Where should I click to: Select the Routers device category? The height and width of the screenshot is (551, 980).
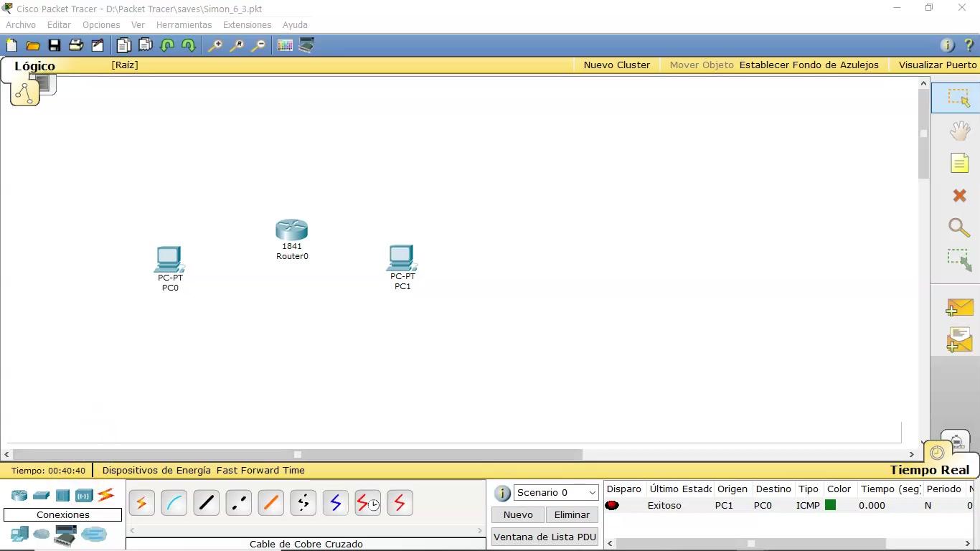19,495
